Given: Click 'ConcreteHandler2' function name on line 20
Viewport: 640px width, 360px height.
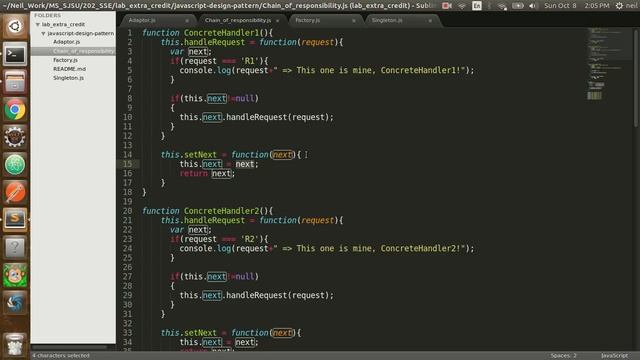Looking at the screenshot, I should (221, 211).
